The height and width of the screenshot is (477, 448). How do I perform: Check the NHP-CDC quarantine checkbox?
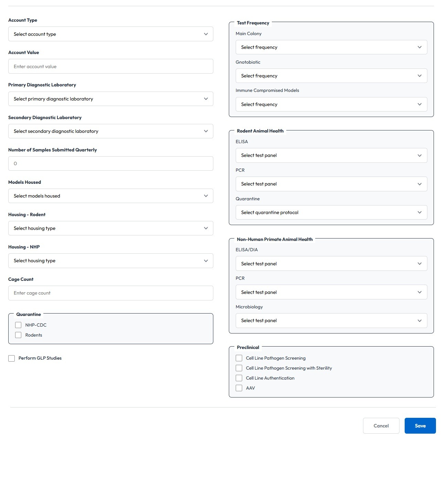tap(18, 325)
